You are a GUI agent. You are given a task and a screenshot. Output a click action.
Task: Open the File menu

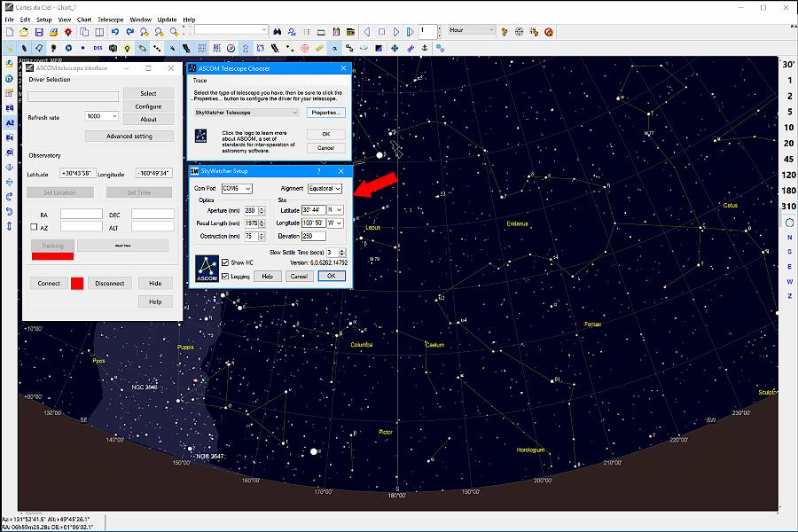pyautogui.click(x=9, y=20)
